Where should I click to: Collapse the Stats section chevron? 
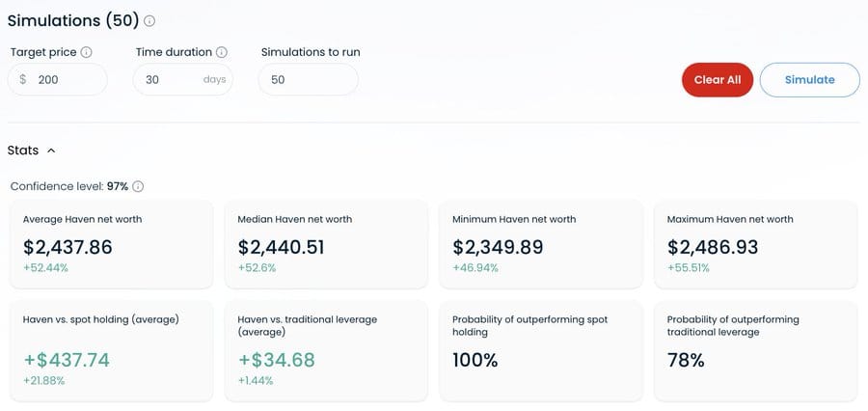coord(51,151)
